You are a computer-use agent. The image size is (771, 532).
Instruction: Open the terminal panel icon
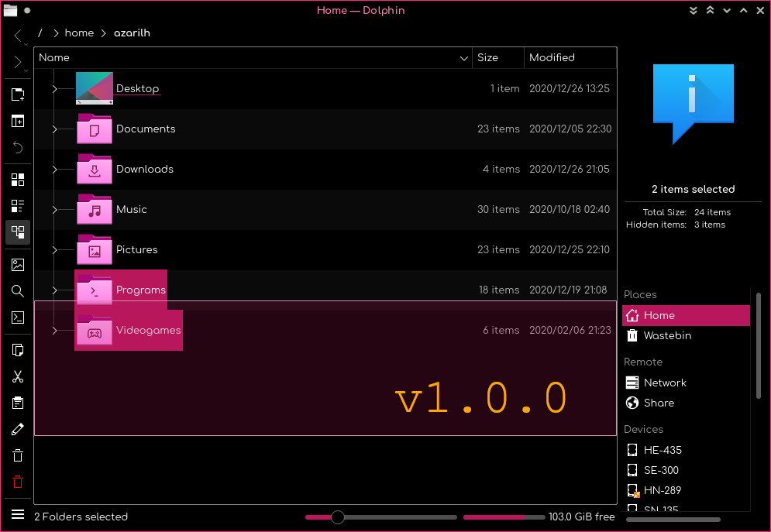click(18, 317)
